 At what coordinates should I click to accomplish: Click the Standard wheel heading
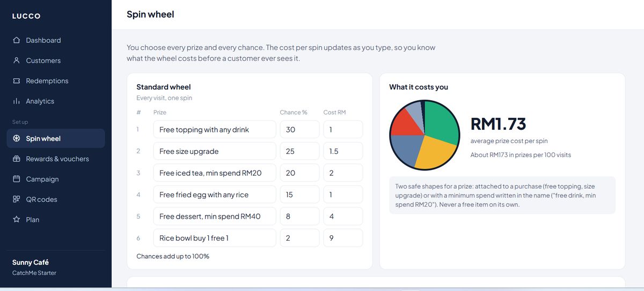pos(164,87)
